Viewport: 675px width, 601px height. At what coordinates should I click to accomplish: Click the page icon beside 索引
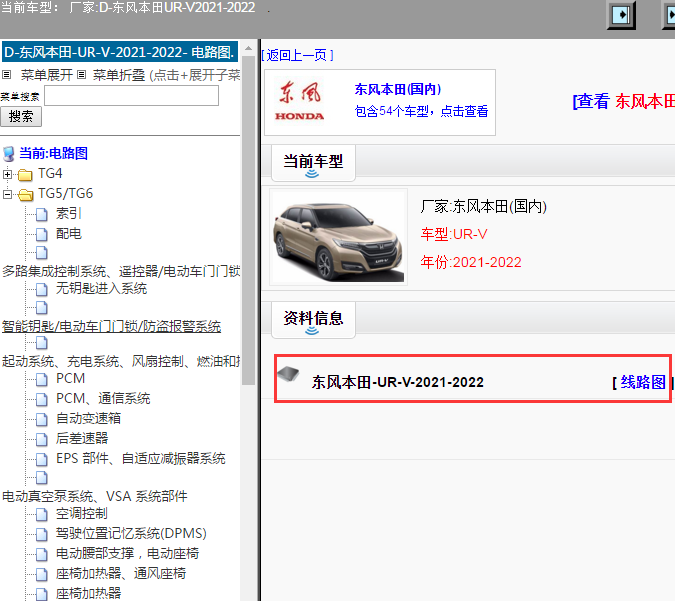click(42, 214)
